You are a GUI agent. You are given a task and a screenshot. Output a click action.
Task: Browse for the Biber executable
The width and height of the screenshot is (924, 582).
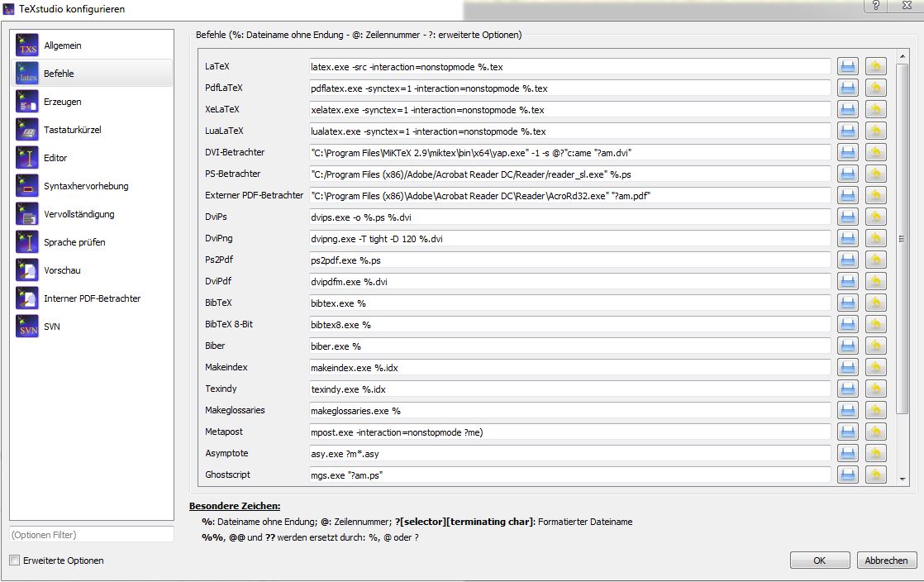(x=848, y=346)
